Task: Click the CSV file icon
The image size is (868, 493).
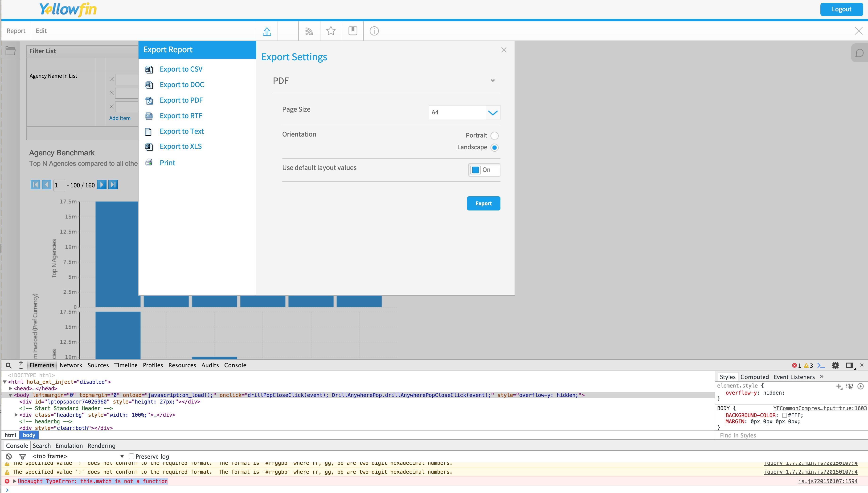Action: 149,69
